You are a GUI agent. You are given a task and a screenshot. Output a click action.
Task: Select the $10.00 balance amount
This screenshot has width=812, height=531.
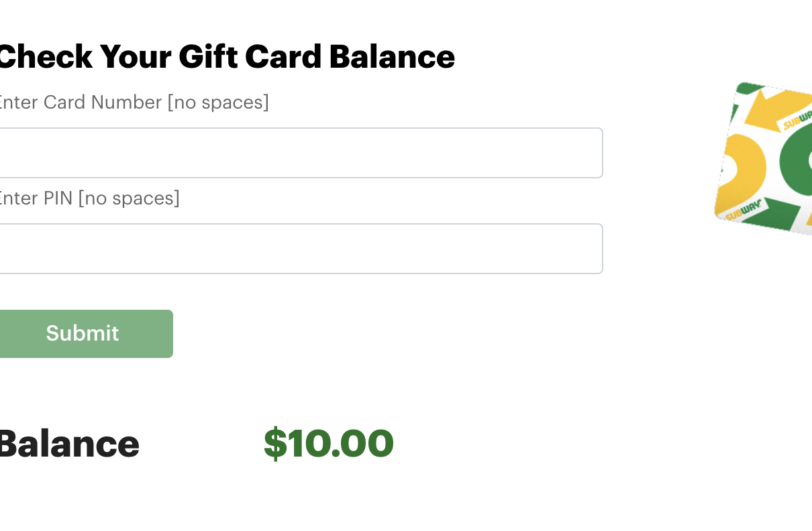[x=328, y=444]
